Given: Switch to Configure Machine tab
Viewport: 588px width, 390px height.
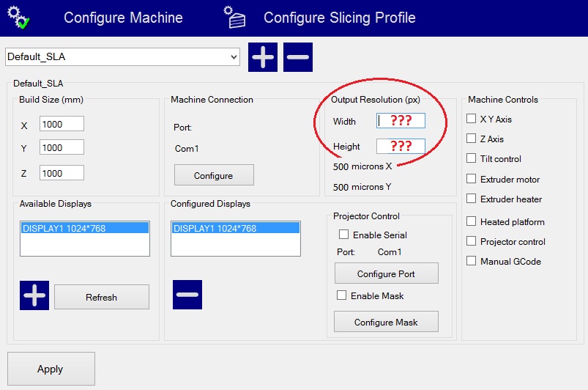Looking at the screenshot, I should point(123,18).
